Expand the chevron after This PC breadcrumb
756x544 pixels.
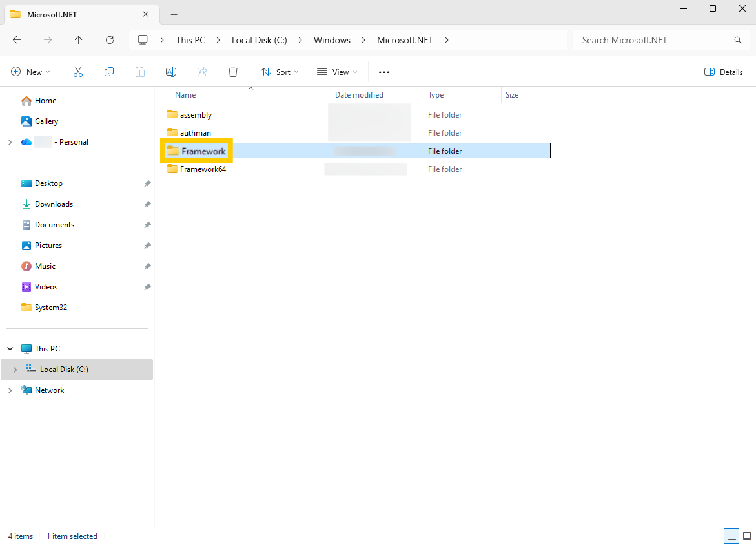pyautogui.click(x=218, y=40)
